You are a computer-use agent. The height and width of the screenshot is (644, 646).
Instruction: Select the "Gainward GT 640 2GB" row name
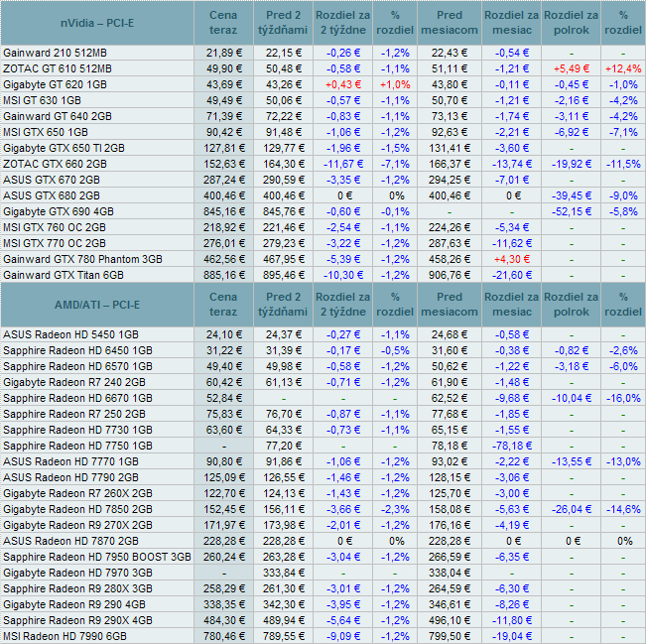(x=58, y=117)
